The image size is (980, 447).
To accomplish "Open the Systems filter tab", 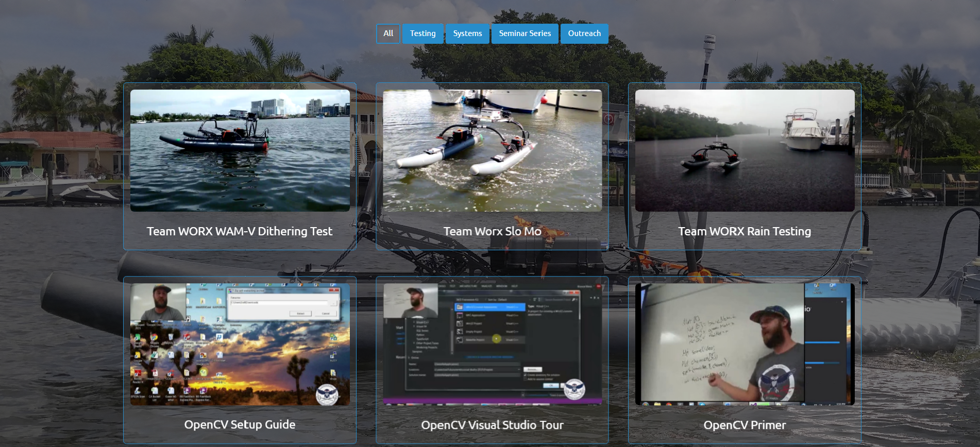I will [x=467, y=33].
